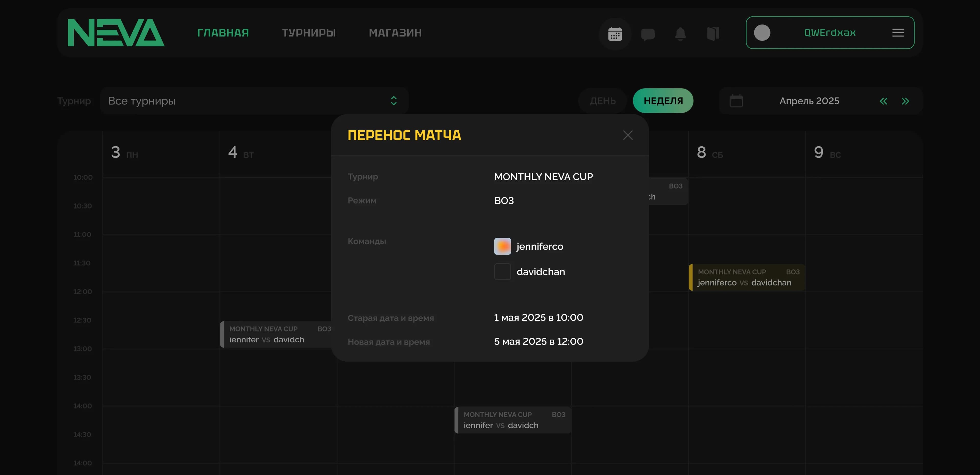Open the МАГАЗИН nav item
Viewport: 980px width, 475px height.
pos(395,33)
